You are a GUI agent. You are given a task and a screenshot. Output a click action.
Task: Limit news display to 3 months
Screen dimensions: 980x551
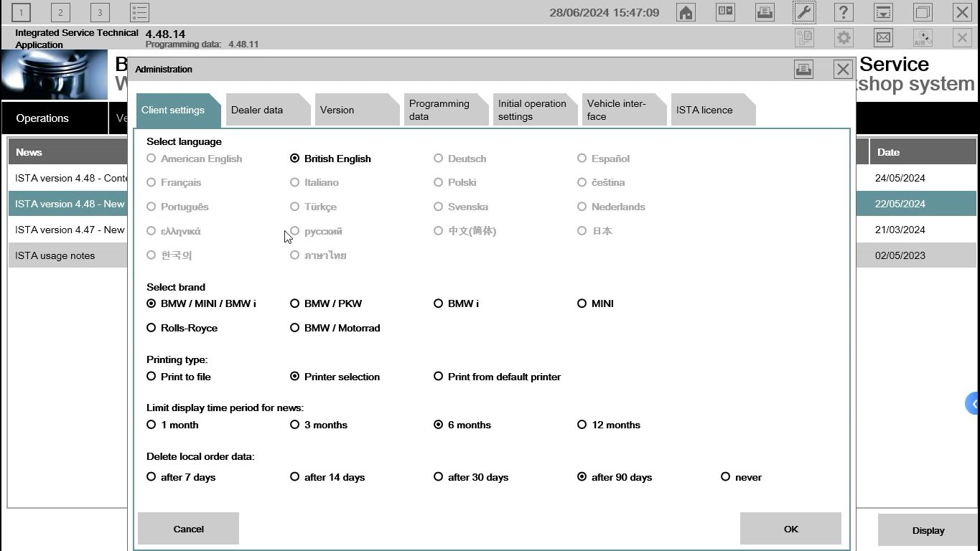318,425
